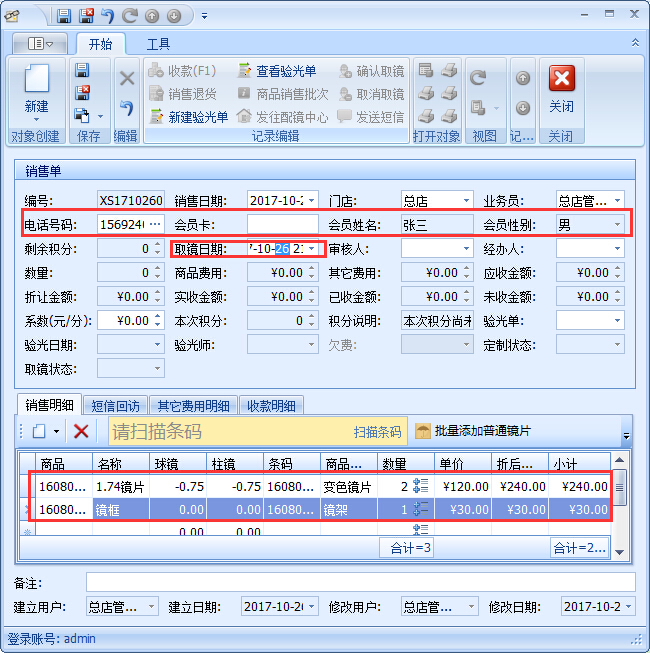Image resolution: width=650 pixels, height=653 pixels.
Task: Click the ribbon collapse chevron at top right
Action: tap(634, 43)
